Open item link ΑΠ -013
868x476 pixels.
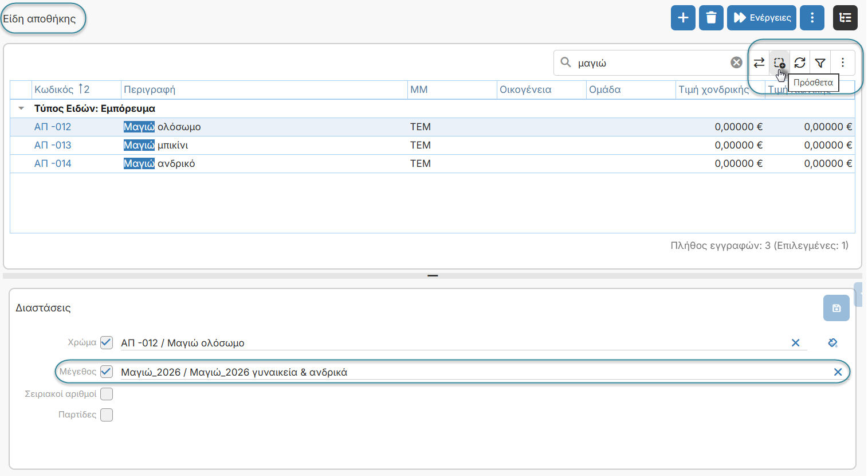coord(53,145)
